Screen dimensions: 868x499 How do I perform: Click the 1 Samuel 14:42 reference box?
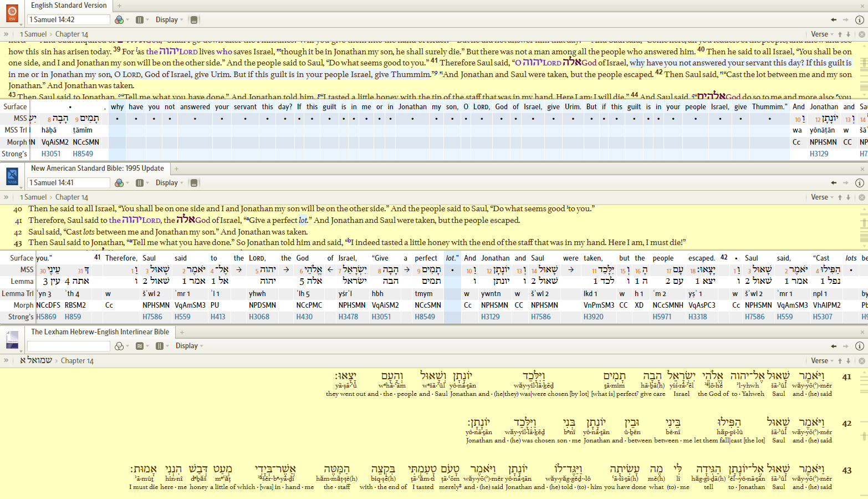tap(69, 19)
